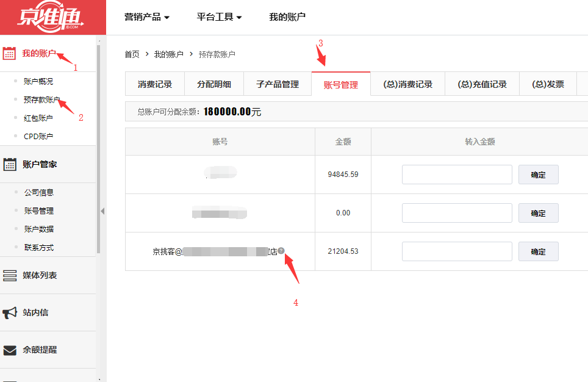Go to 首页 in the breadcrumb

[132, 54]
